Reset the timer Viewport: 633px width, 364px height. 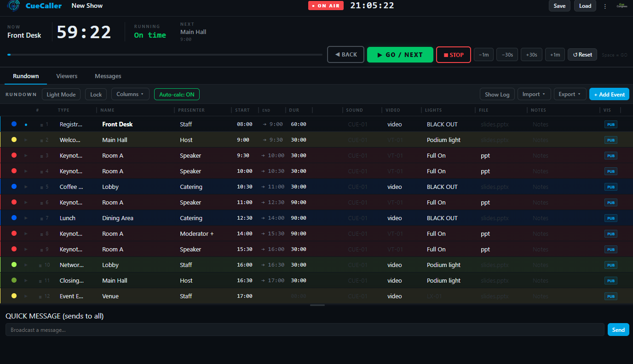point(582,55)
